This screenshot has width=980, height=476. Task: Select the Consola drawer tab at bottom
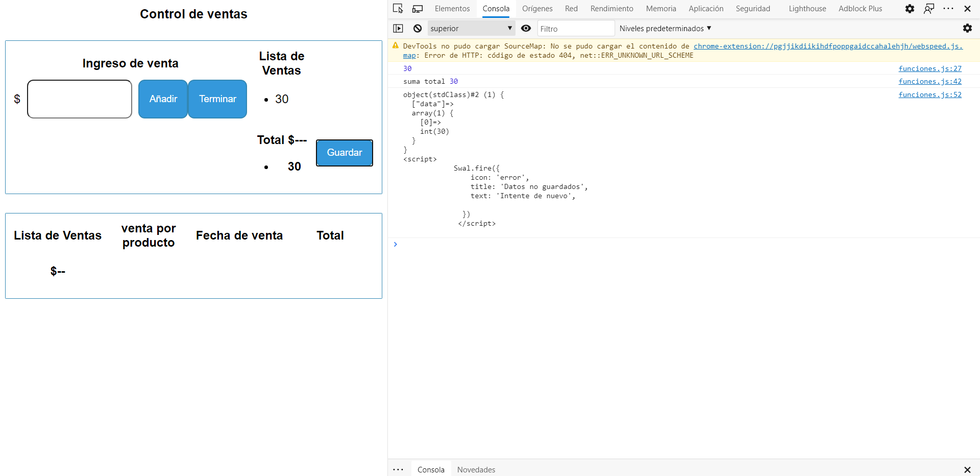tap(431, 469)
